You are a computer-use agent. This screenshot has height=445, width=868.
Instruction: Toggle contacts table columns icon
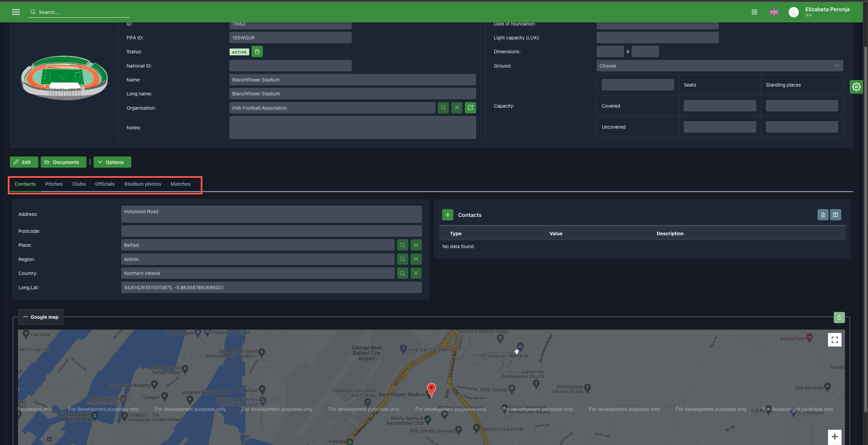click(835, 215)
